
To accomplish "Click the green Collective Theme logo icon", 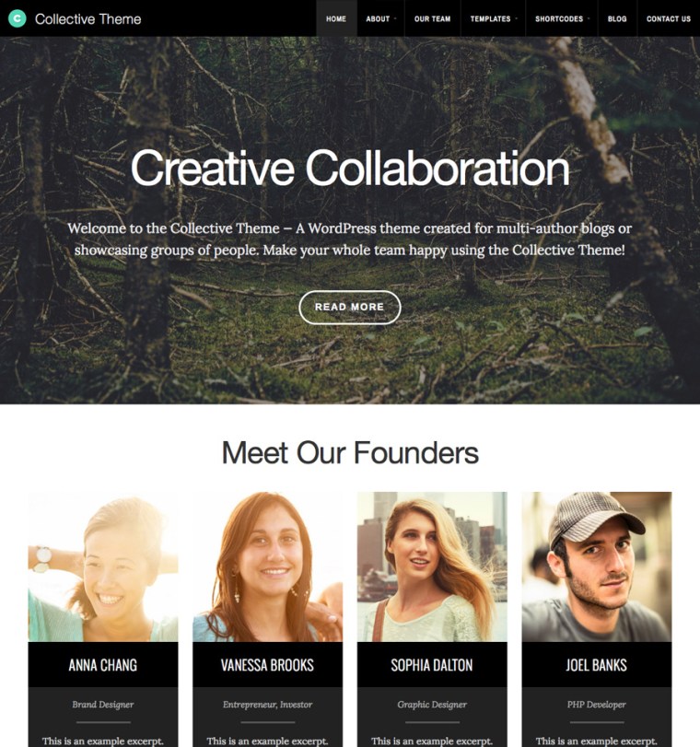I will (x=17, y=18).
